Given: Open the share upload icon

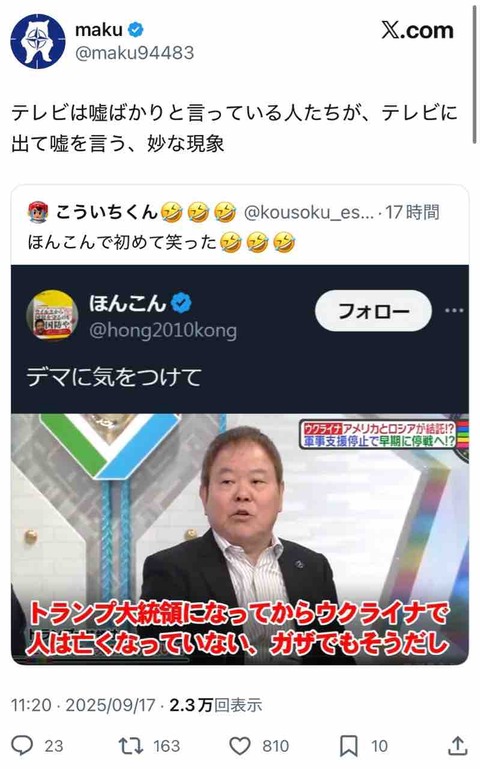Looking at the screenshot, I should point(457,745).
